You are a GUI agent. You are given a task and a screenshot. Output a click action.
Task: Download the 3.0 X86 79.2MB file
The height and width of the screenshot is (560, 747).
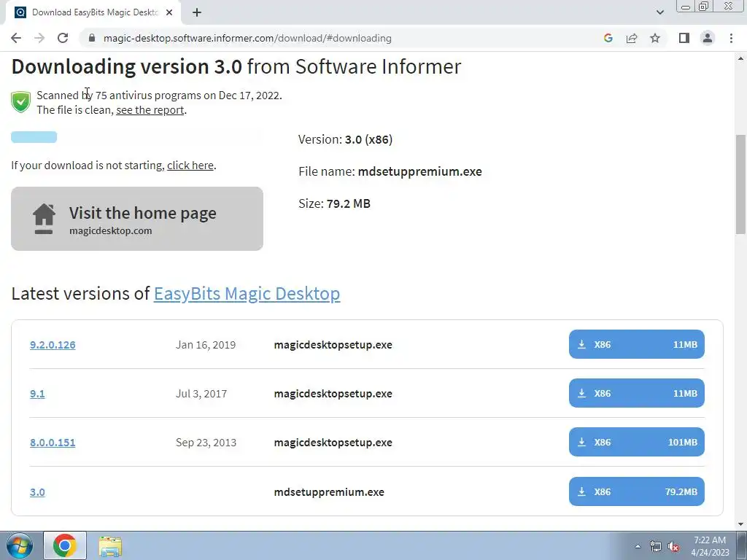point(636,491)
